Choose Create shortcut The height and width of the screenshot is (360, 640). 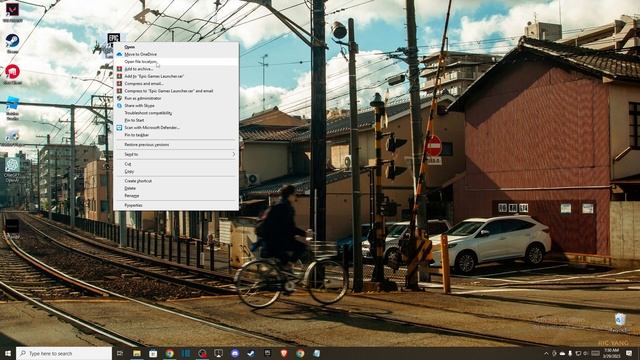(x=176, y=181)
